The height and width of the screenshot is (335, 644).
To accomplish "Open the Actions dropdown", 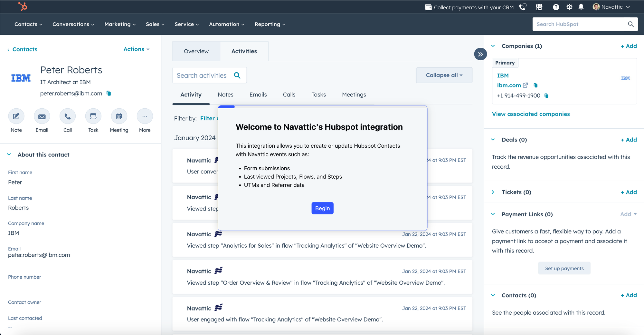I will click(137, 49).
